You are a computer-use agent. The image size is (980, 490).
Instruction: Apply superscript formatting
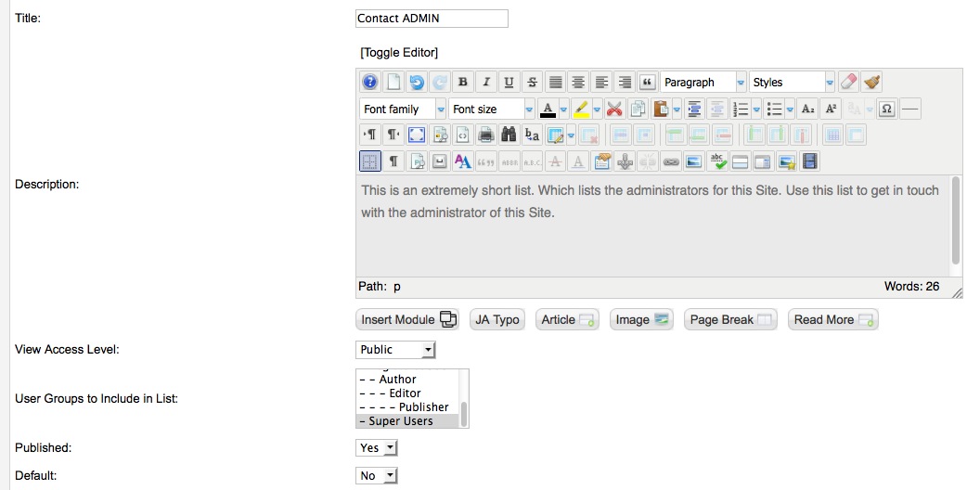831,110
